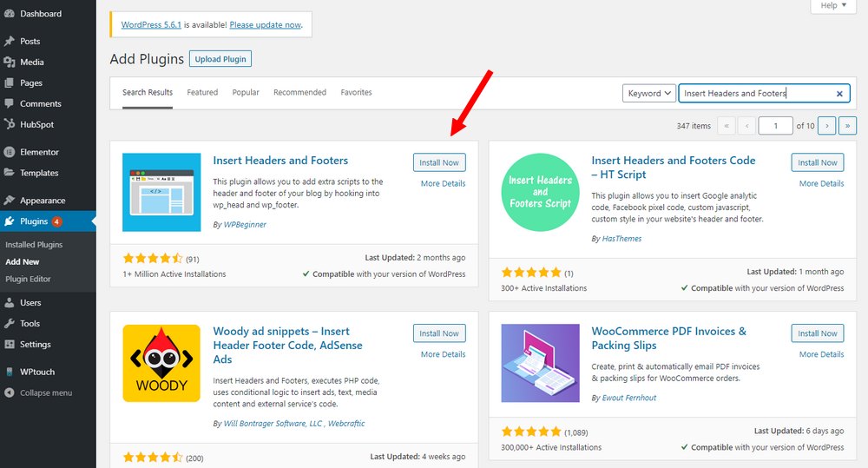868x468 pixels.
Task: Click the Collapse menu arrow icon
Action: coord(10,392)
